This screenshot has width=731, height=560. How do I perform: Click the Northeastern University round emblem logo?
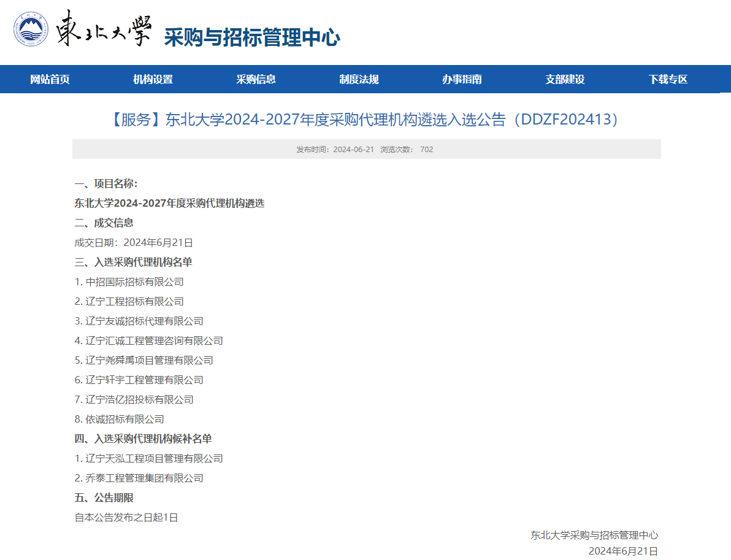(x=31, y=29)
